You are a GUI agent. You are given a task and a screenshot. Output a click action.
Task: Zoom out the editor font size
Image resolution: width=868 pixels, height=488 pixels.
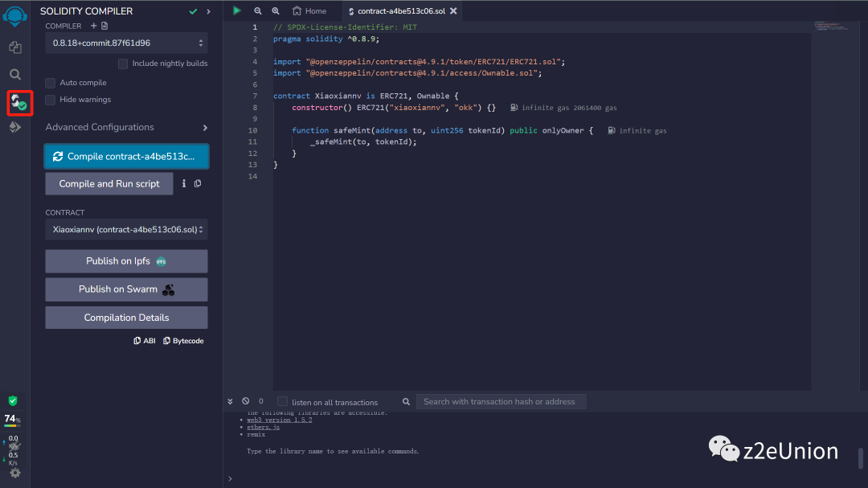click(258, 11)
